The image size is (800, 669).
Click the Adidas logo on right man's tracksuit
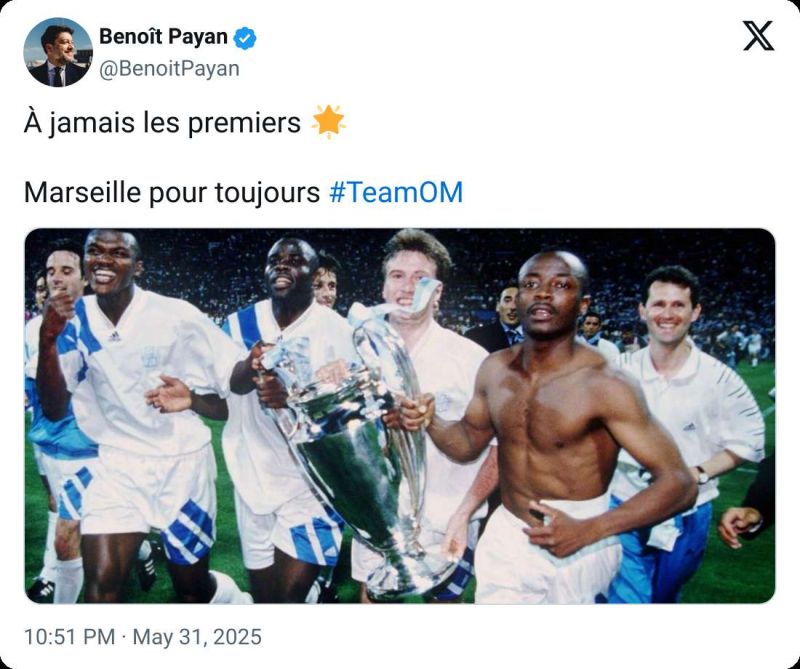688,426
